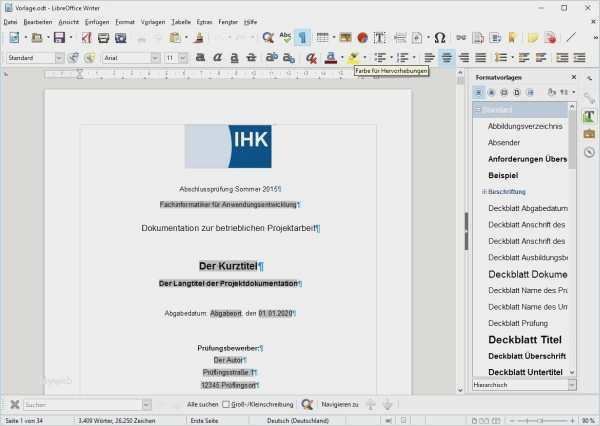This screenshot has width=600, height=426.
Task: Run the Abc spelling check
Action: point(285,38)
